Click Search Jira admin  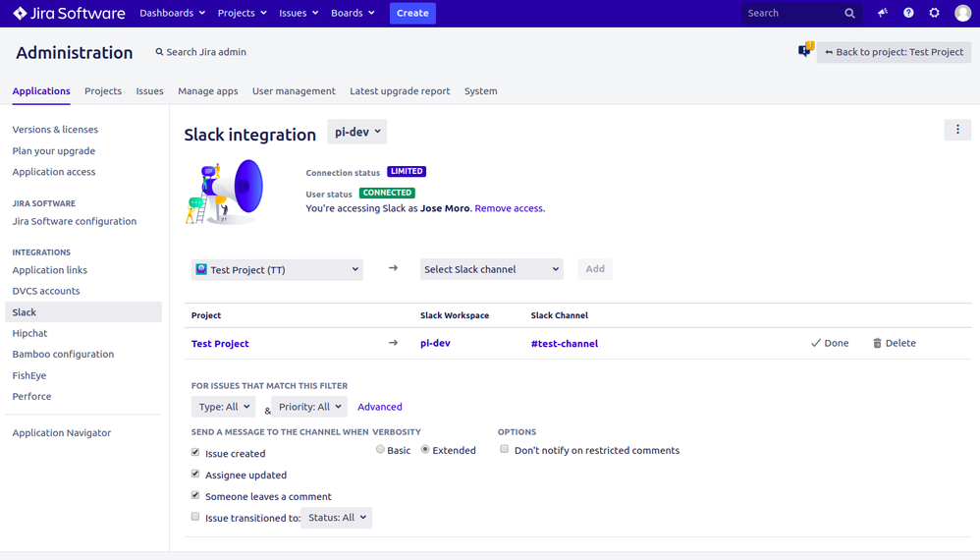[x=200, y=52]
